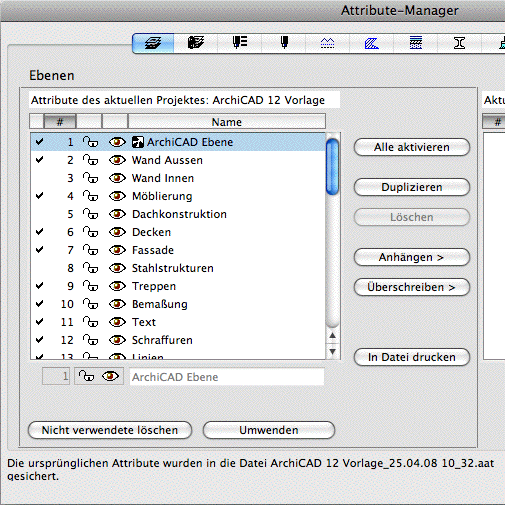Hide the Text layer via eye icon
The width and height of the screenshot is (505, 505).
coord(117,322)
